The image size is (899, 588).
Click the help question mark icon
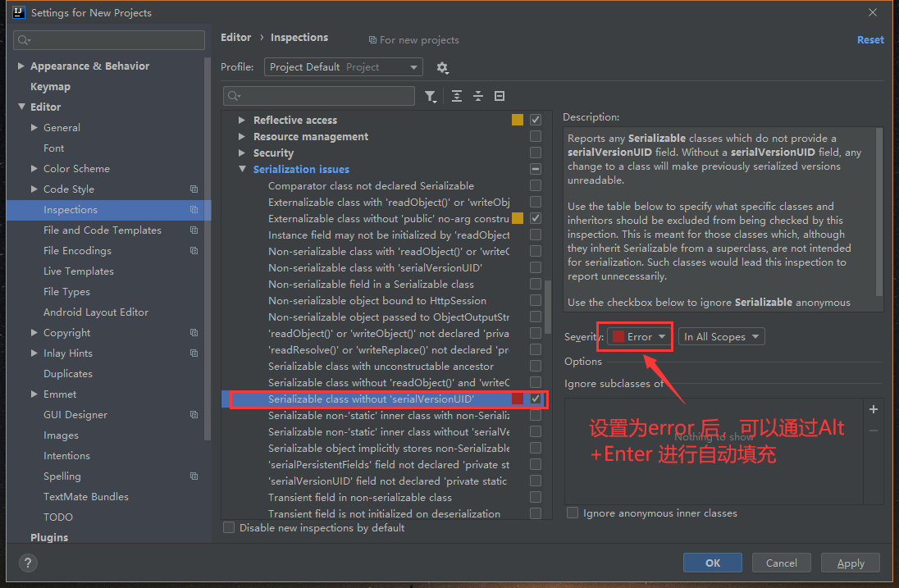pos(28,563)
